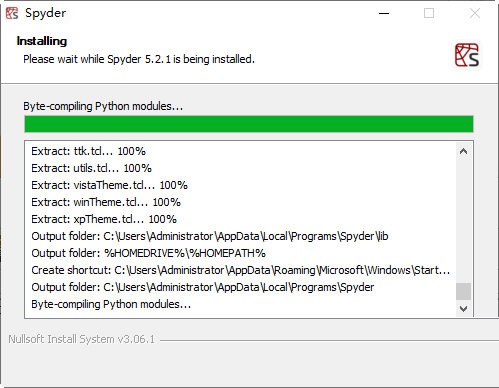Click the 'Nullsoft Install System v3.06.1' text
The width and height of the screenshot is (499, 388).
[82, 339]
